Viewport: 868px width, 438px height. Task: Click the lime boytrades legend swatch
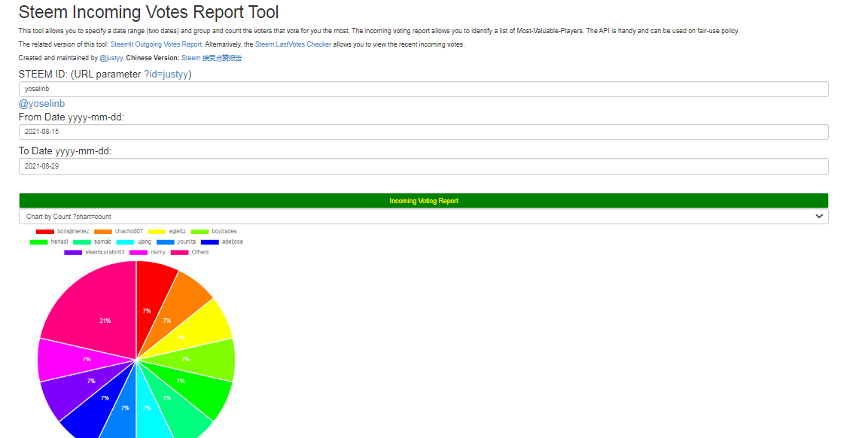199,232
